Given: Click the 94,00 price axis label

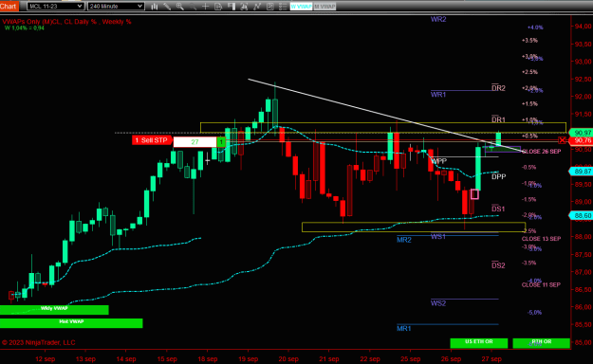Looking at the screenshot, I should 583,27.
